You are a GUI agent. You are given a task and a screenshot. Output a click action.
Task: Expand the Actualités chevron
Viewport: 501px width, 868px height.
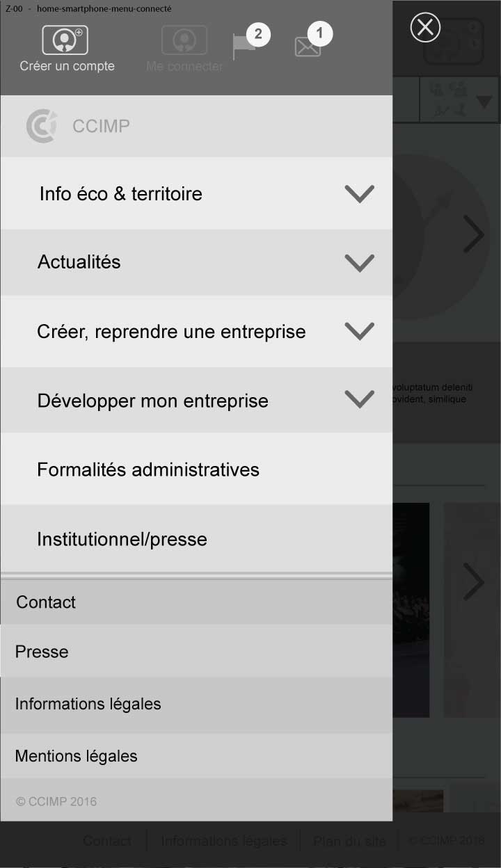360,262
